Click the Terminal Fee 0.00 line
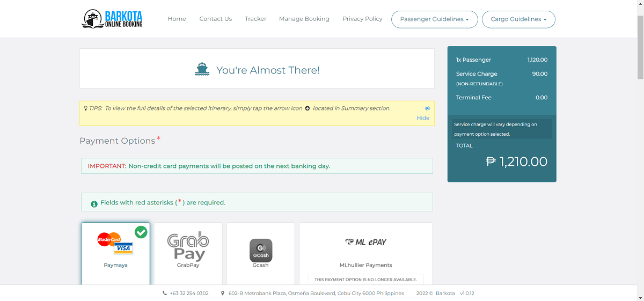 pos(502,98)
